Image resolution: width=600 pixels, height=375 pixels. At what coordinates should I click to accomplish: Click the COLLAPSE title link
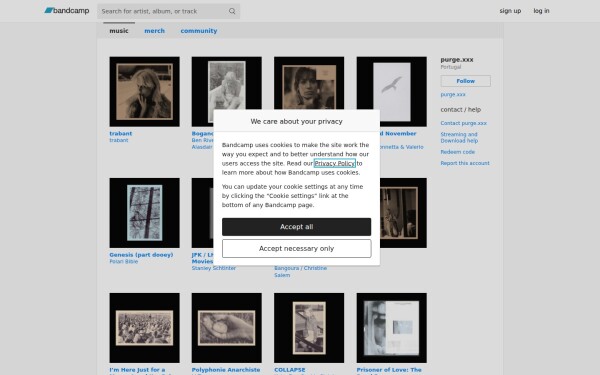point(290,370)
